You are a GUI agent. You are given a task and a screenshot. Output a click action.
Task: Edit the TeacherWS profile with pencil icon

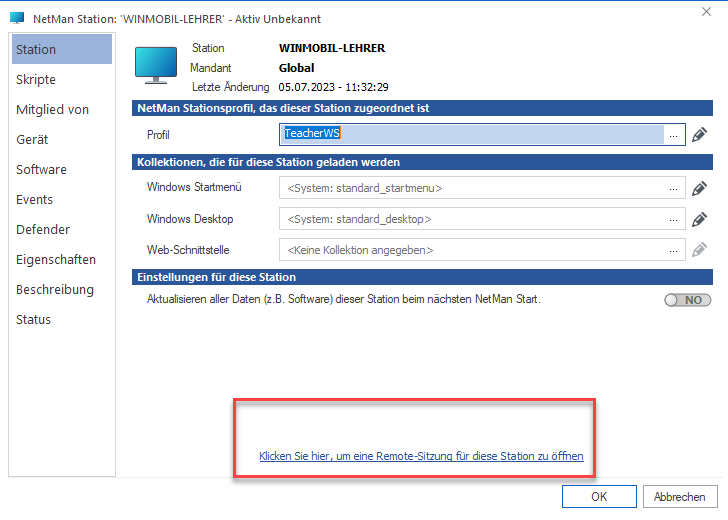pos(699,135)
